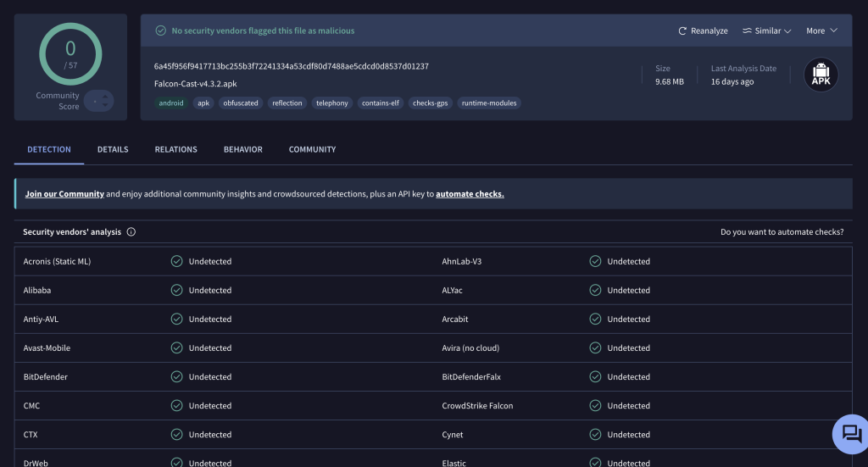The width and height of the screenshot is (868, 467).
Task: Click the Security vendors' analysis heading
Action: (x=72, y=232)
